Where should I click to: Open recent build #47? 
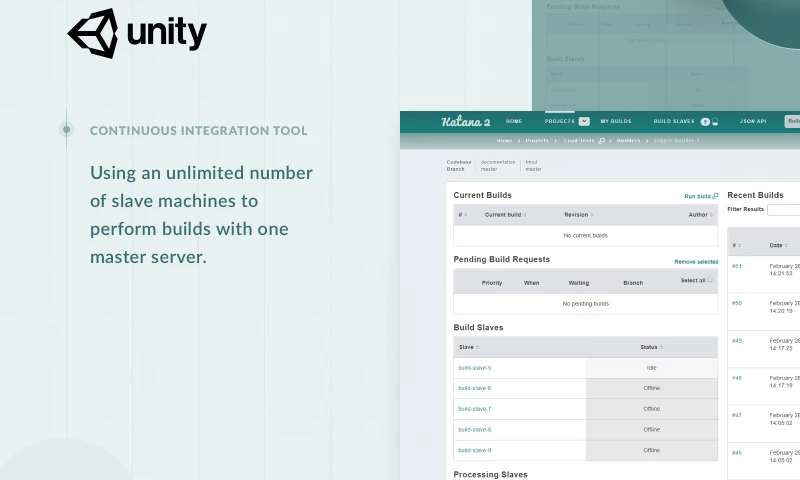tap(737, 415)
